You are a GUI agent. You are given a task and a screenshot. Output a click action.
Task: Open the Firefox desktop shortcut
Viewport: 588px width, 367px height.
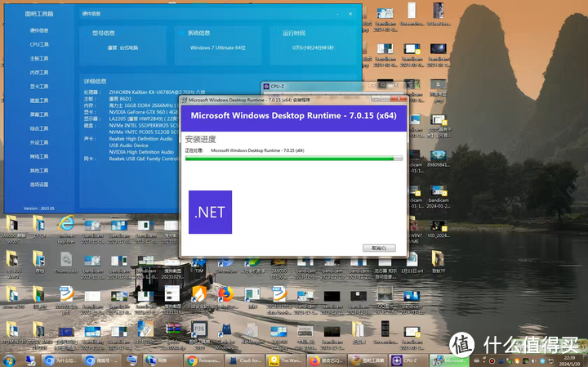tap(225, 295)
